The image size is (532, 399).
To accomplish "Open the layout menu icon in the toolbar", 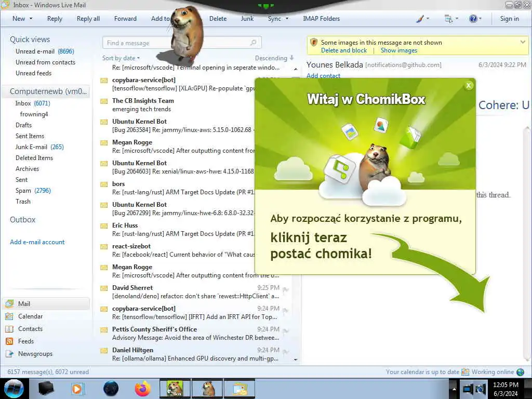I will coord(448,19).
